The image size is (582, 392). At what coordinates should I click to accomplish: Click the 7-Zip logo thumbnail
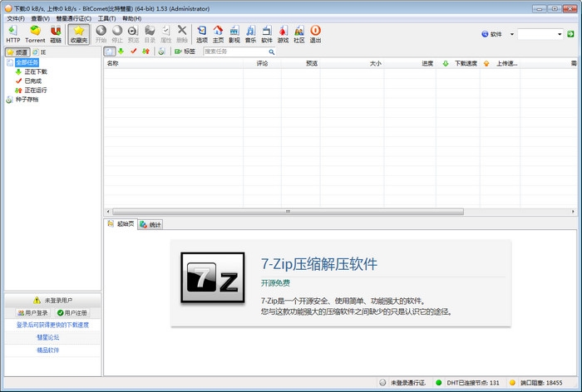(x=212, y=277)
